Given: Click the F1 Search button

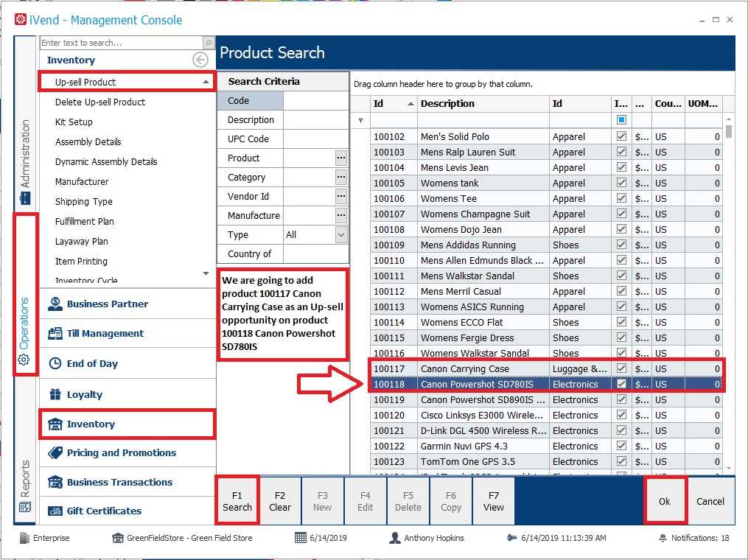Looking at the screenshot, I should pyautogui.click(x=237, y=501).
